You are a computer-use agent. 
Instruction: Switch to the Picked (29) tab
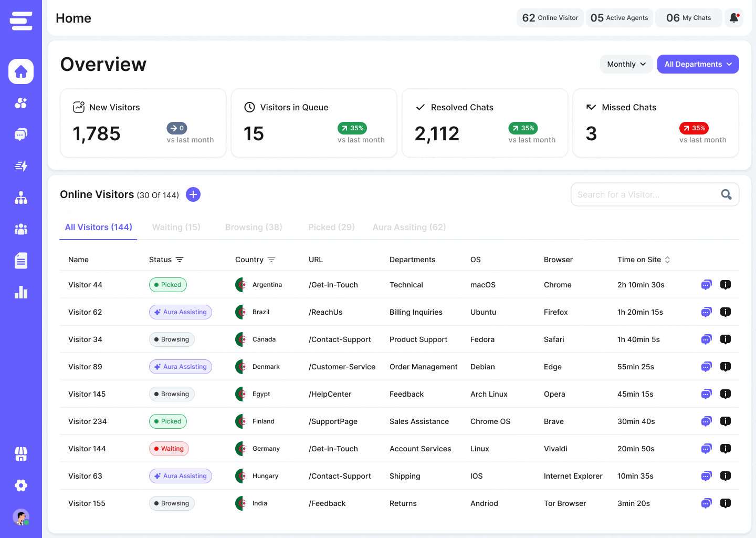331,227
